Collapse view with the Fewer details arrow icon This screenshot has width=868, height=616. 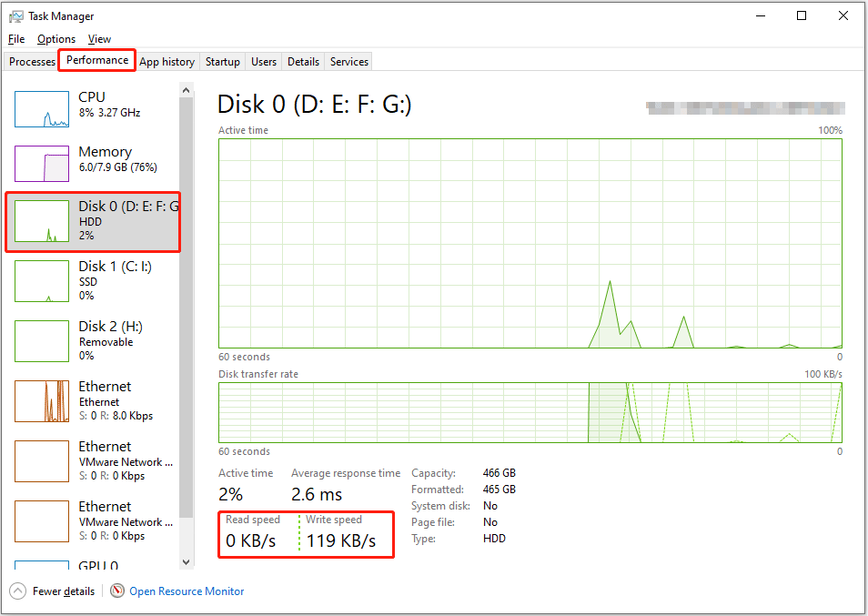(17, 591)
